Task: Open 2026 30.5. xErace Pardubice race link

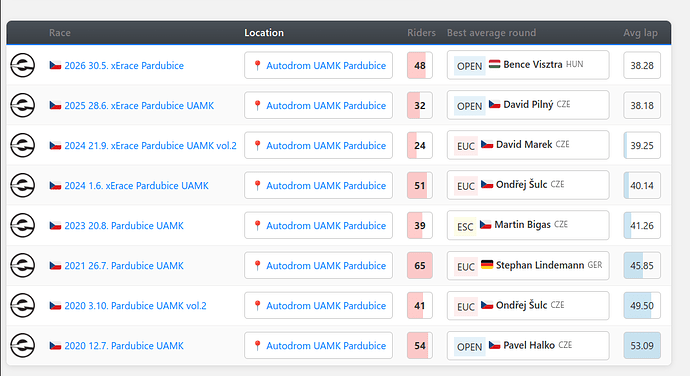Action: 124,66
